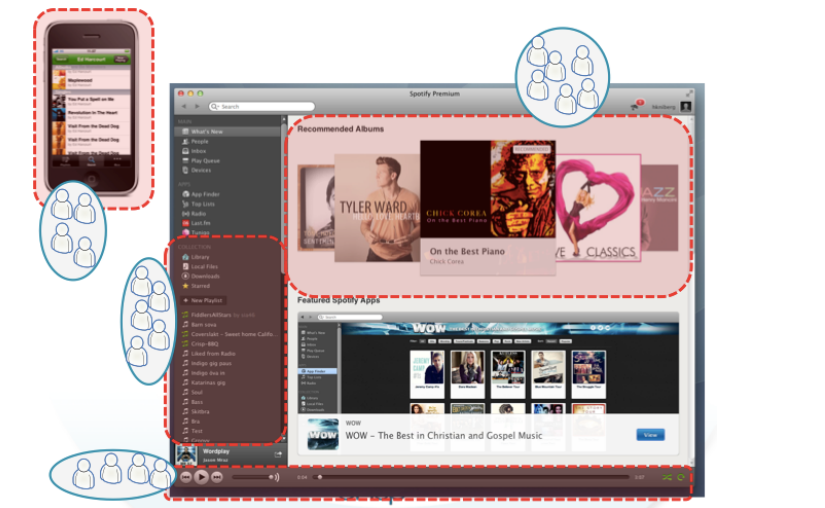
Task: Click the View button for WOW app
Action: tap(649, 435)
